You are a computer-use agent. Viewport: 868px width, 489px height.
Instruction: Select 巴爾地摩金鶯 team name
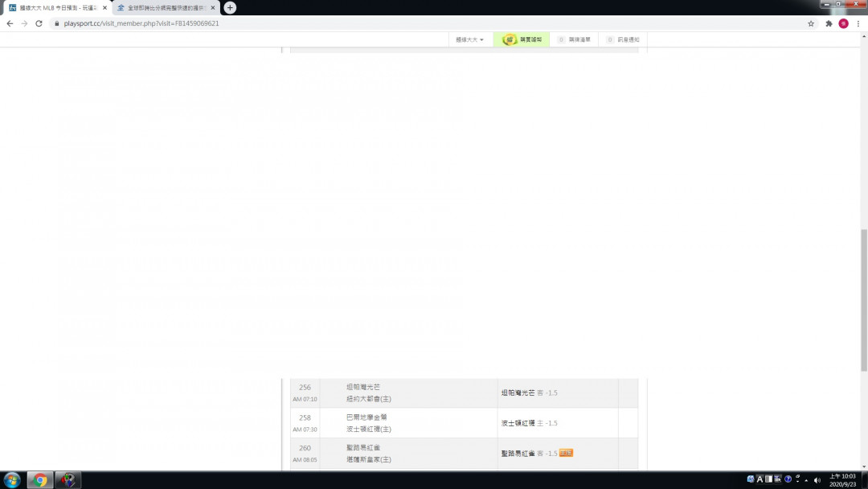(366, 417)
